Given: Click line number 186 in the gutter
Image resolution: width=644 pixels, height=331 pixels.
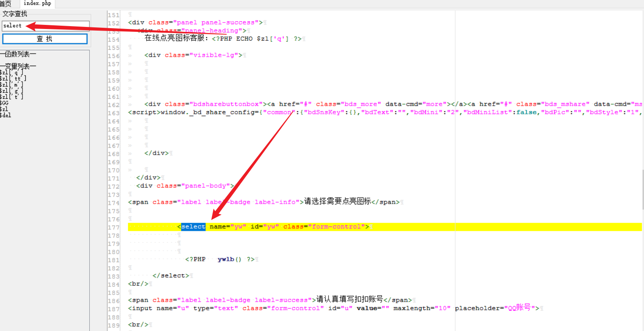Looking at the screenshot, I should click(x=114, y=301).
